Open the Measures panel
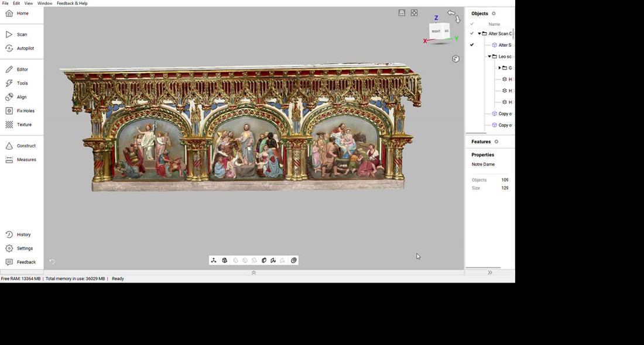Screen dimensions: 644x345 tap(20, 160)
